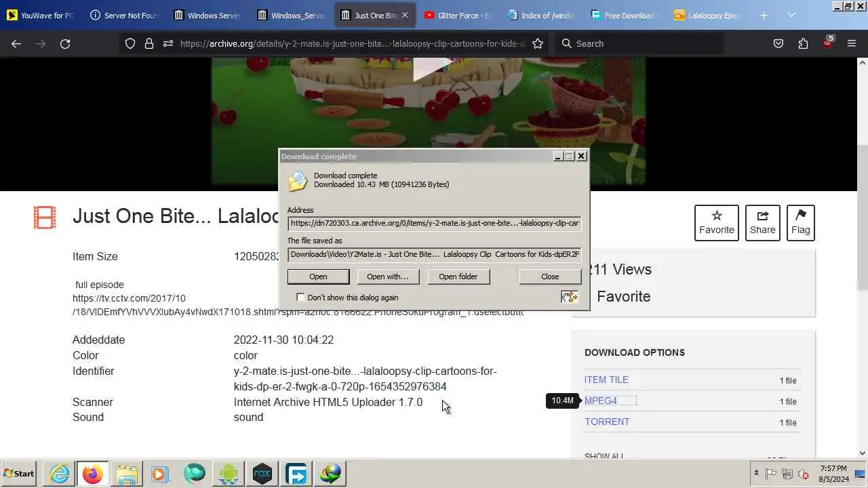Favorite this item with star button
868x488 pixels.
(716, 222)
